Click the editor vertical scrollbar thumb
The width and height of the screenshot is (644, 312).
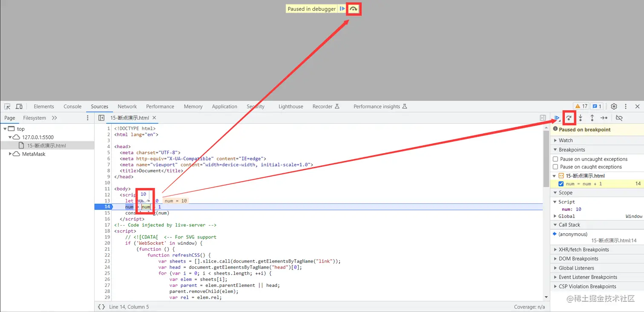click(x=546, y=158)
